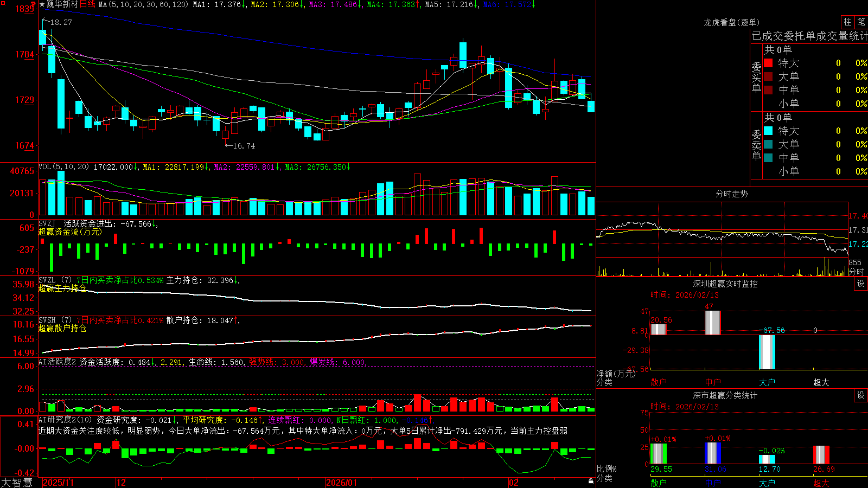Click the teal 中单 sell-order swatch
This screenshot has width=868, height=488.
[768, 158]
